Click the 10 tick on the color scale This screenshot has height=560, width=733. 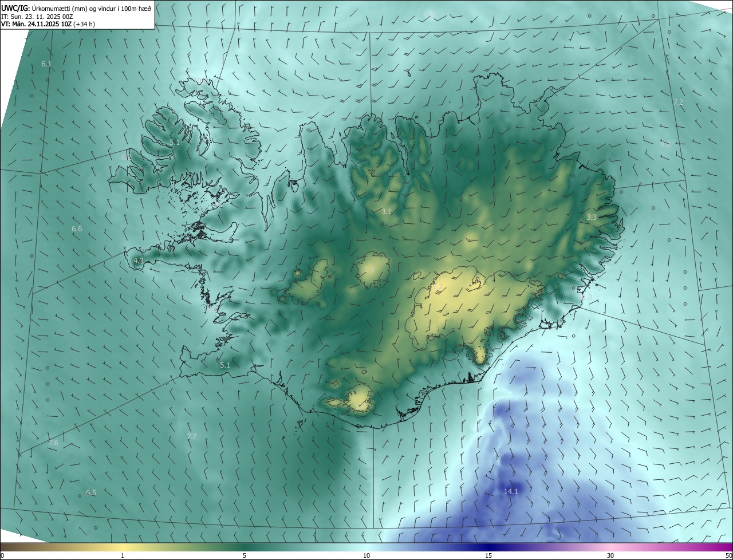366,556
